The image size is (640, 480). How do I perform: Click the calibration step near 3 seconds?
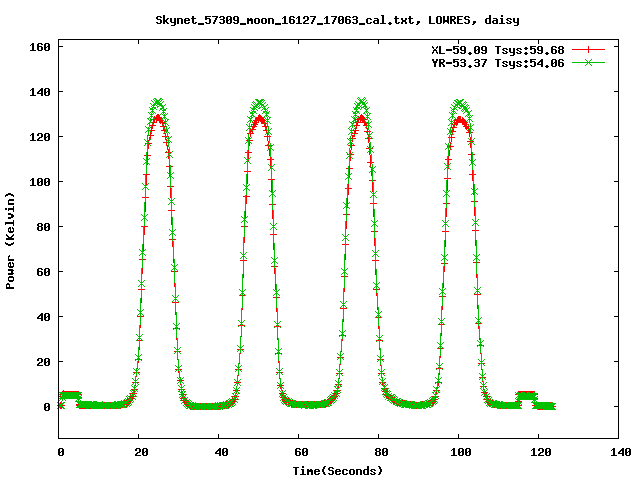tap(70, 395)
